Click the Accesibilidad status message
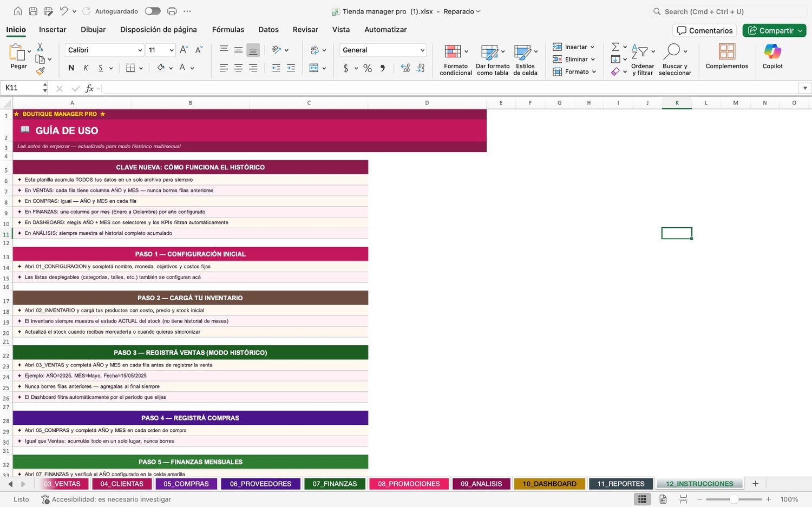This screenshot has height=507, width=812. pos(106,499)
